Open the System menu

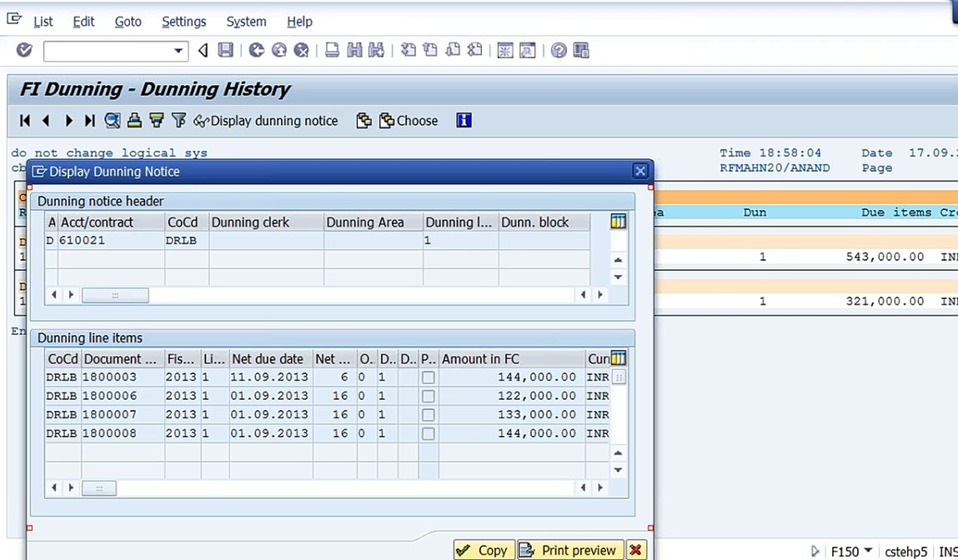[246, 22]
